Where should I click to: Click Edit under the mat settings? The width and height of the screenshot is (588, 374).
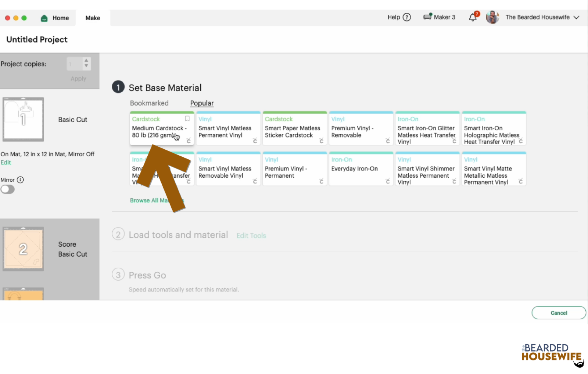[x=6, y=162]
